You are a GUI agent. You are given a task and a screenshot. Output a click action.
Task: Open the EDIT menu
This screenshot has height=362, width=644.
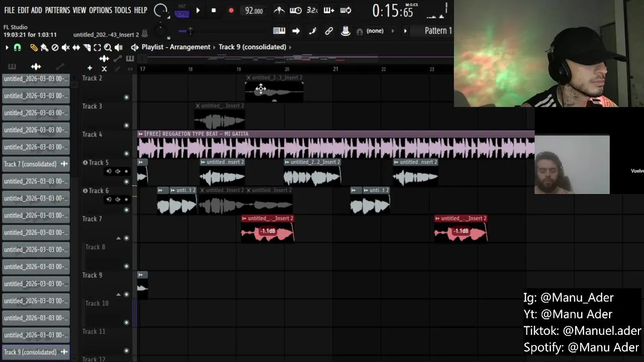pyautogui.click(x=23, y=10)
